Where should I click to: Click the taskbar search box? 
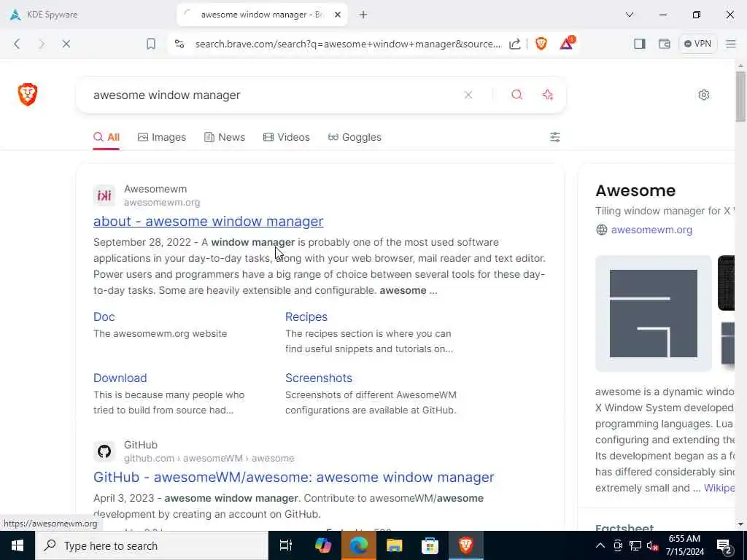[x=152, y=545]
